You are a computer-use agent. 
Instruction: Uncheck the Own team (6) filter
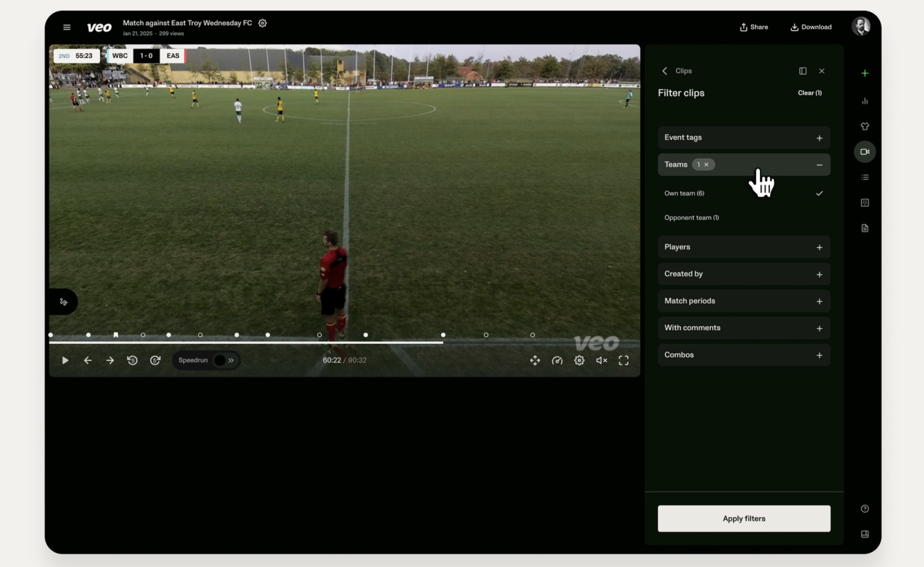click(744, 193)
